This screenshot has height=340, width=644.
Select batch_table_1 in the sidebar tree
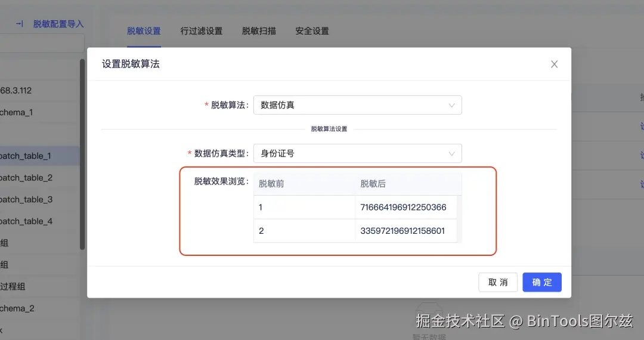click(40, 156)
